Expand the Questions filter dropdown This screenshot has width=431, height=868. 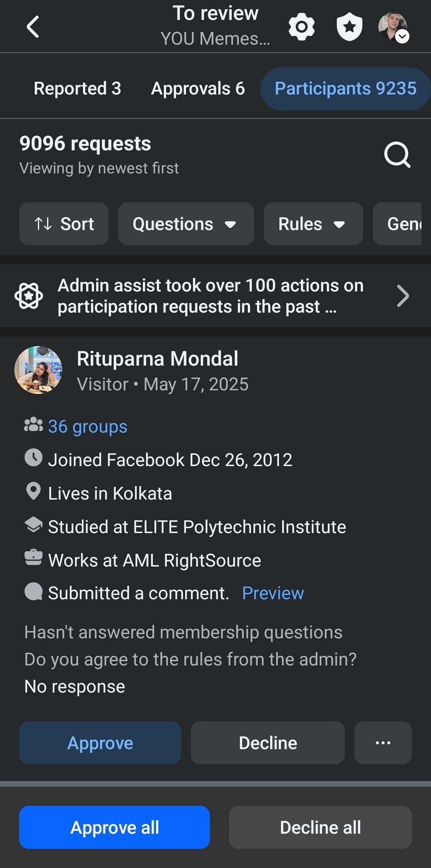point(186,224)
